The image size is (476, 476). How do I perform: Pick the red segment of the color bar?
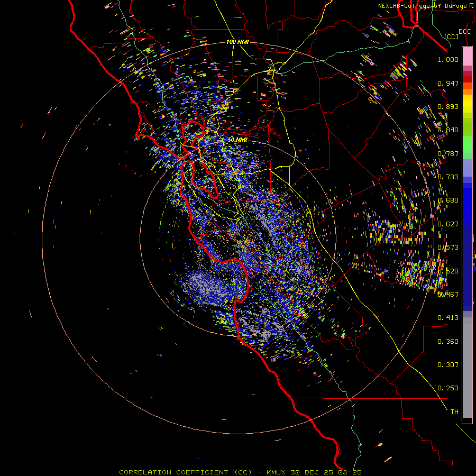[x=467, y=79]
